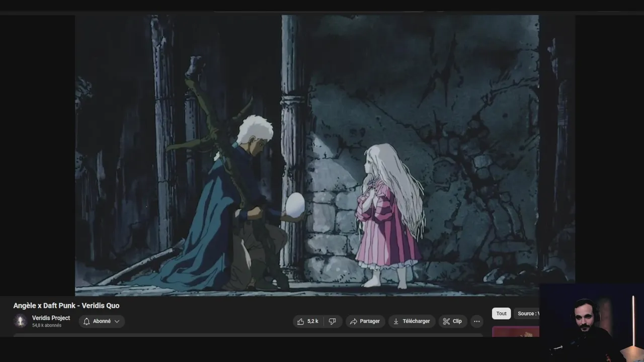Click the 54,8 k abonnés subscriber count
Image resolution: width=644 pixels, height=362 pixels.
coord(47,325)
